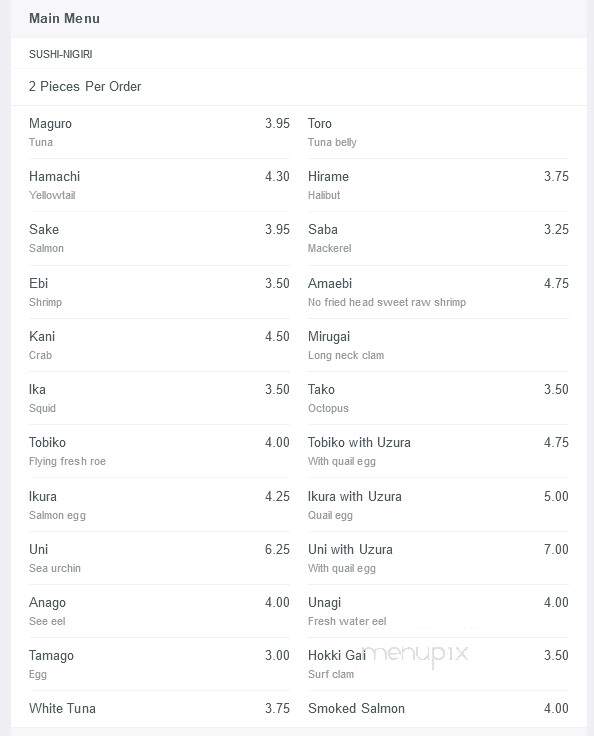Click the Uni sea urchin entry
The height and width of the screenshot is (736, 594).
[159, 558]
